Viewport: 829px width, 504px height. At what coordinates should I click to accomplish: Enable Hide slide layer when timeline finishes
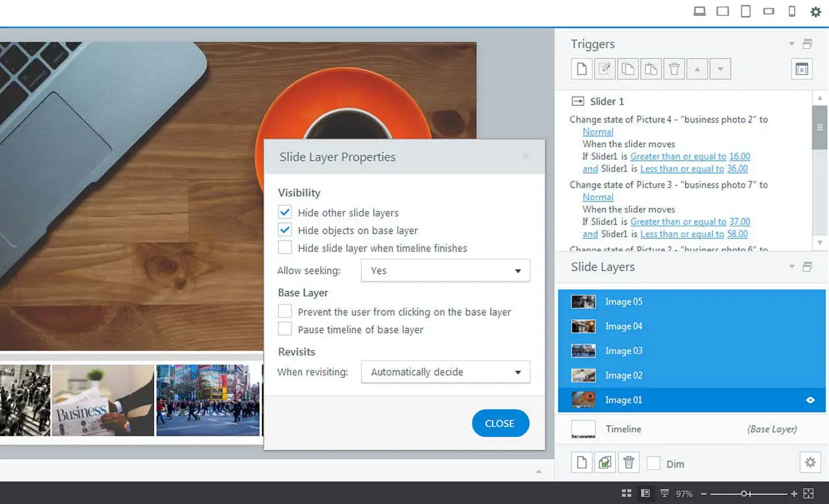point(285,248)
